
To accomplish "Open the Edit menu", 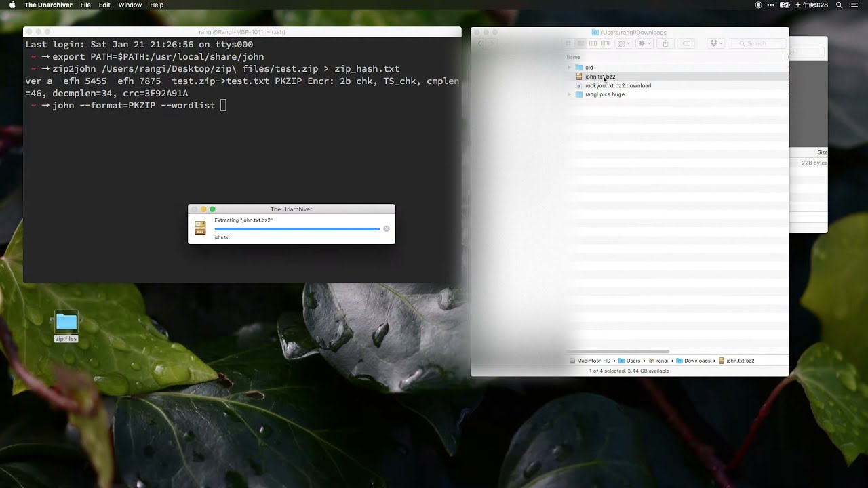I will coord(104,5).
